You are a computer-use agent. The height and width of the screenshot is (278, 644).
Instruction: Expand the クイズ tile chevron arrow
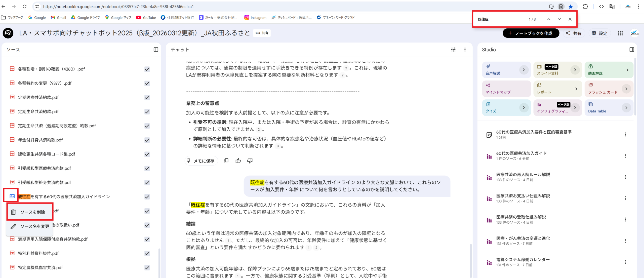tap(524, 108)
